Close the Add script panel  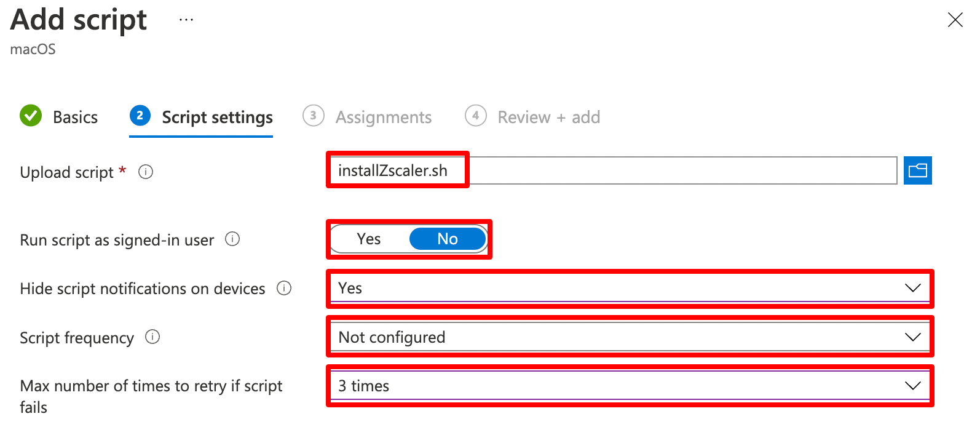click(x=955, y=20)
